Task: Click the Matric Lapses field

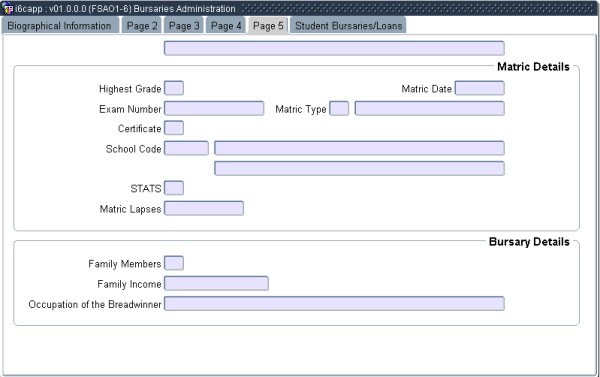Action: pyautogui.click(x=204, y=208)
